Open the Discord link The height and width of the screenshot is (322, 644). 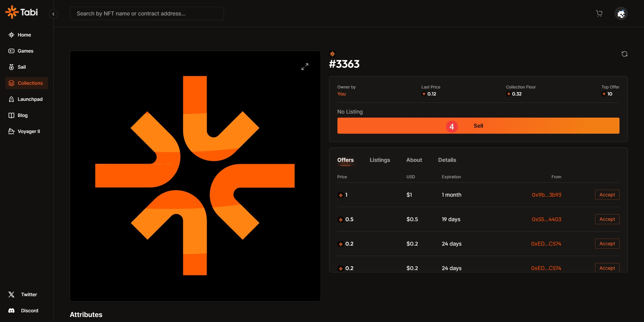coord(30,311)
